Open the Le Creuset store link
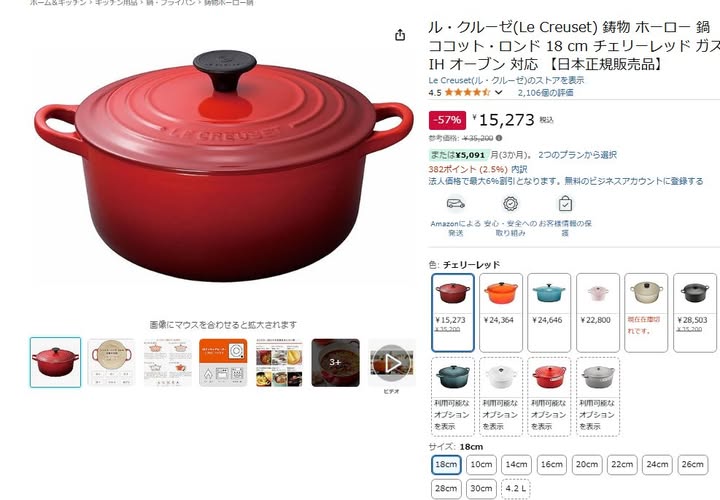The height and width of the screenshot is (500, 720). [506, 80]
